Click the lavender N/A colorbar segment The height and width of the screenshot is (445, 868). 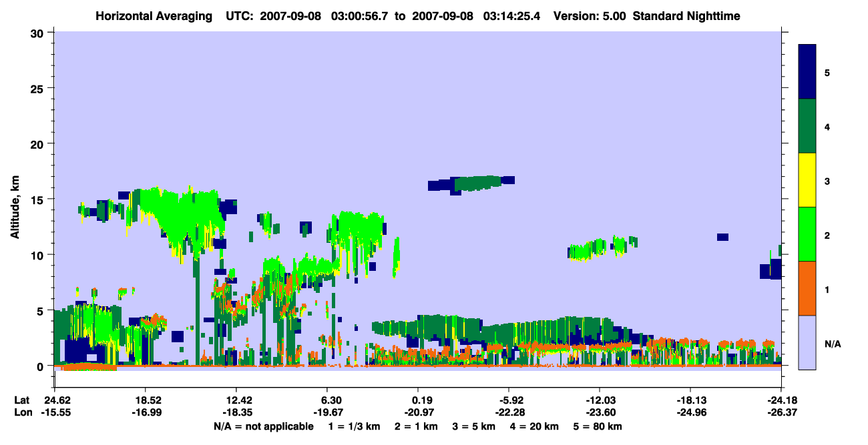click(807, 342)
